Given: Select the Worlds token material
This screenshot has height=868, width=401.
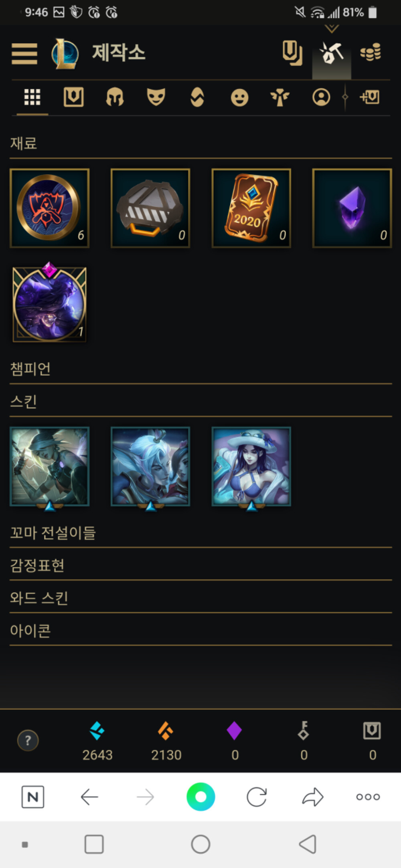Looking at the screenshot, I should [50, 208].
